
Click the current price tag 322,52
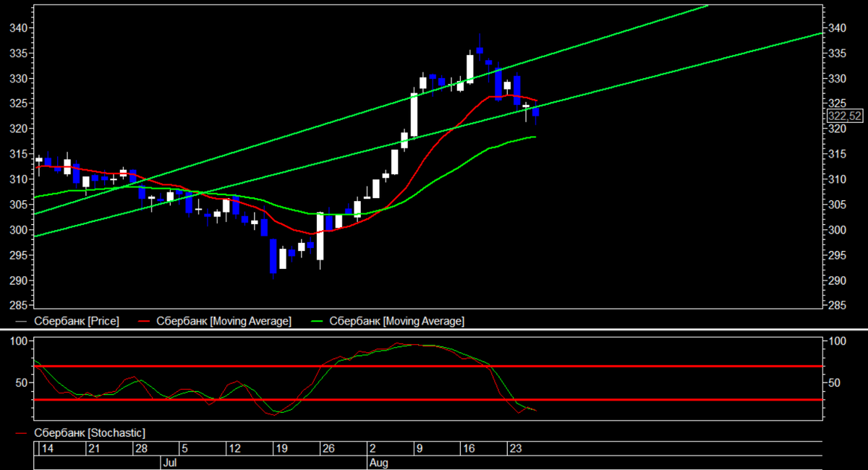click(x=844, y=116)
